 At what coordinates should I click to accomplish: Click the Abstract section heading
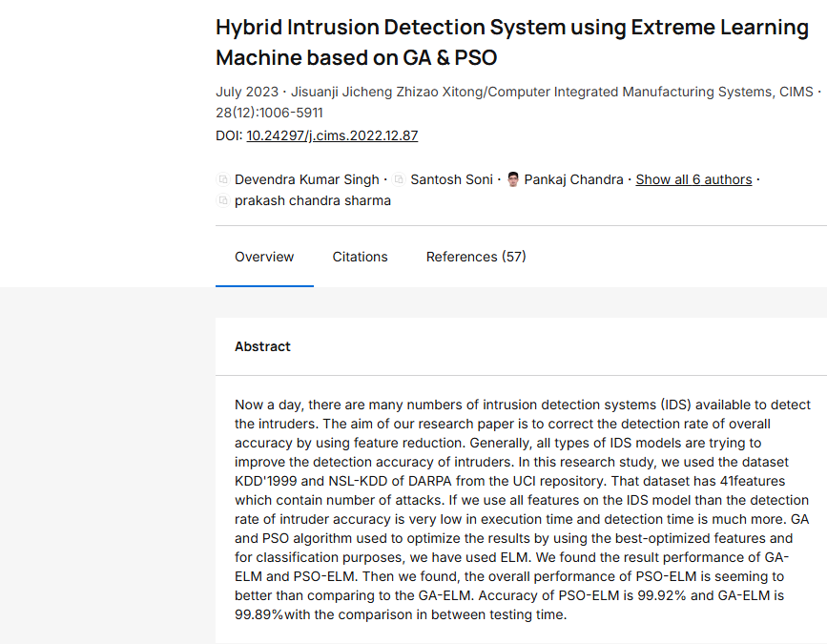[x=262, y=346]
